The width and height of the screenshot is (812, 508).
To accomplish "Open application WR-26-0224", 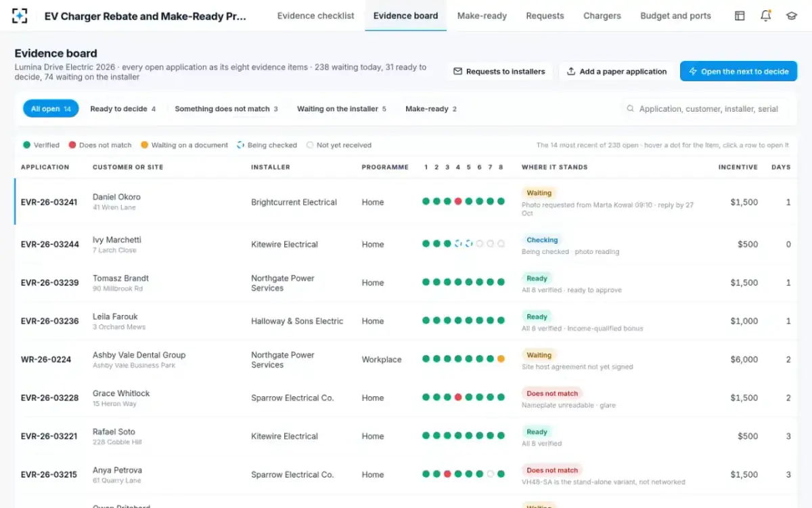I will [46, 360].
